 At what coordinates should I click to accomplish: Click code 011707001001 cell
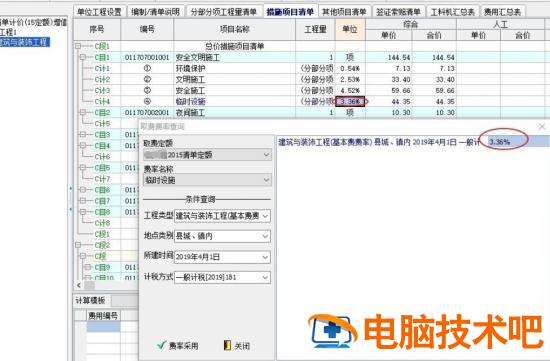(x=147, y=57)
